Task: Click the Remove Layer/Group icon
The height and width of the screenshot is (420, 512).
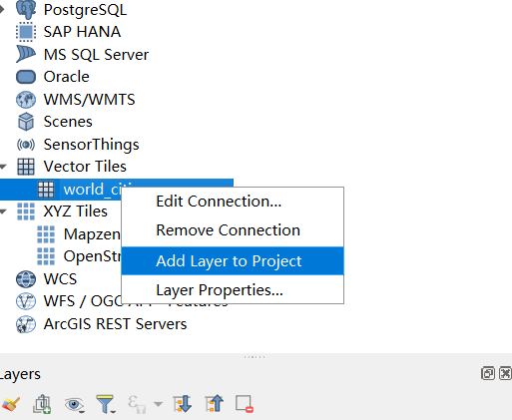Action: [245, 404]
